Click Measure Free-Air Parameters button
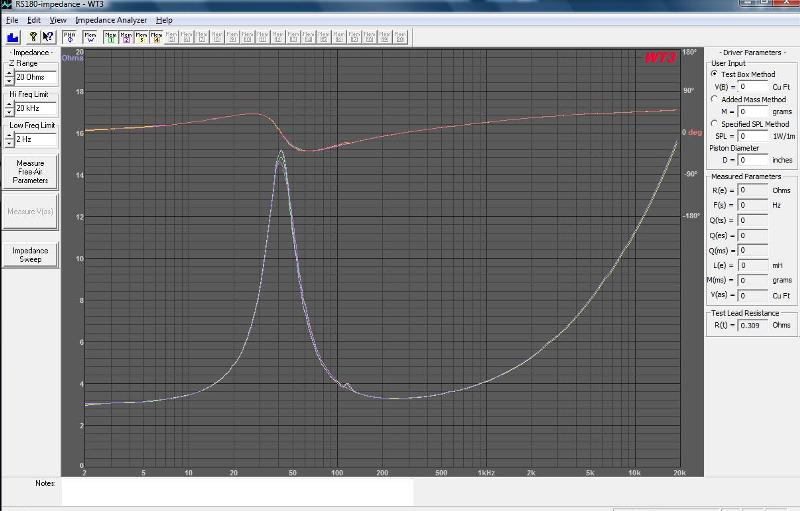Viewport: 800px width, 511px height. click(30, 172)
